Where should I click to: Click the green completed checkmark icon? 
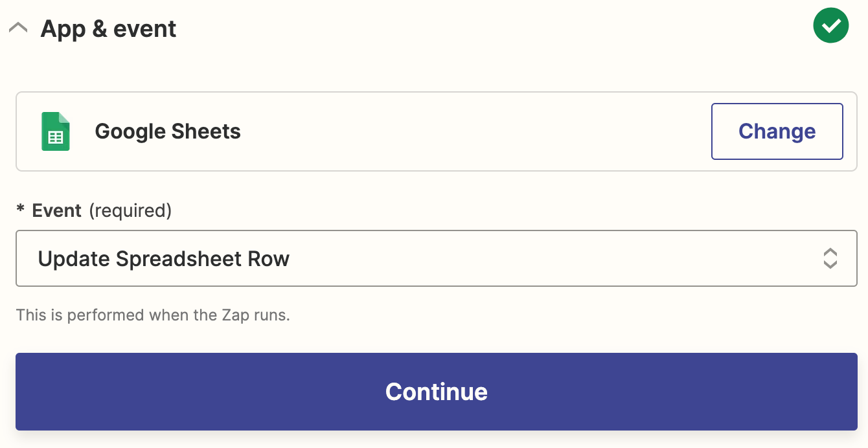[830, 26]
